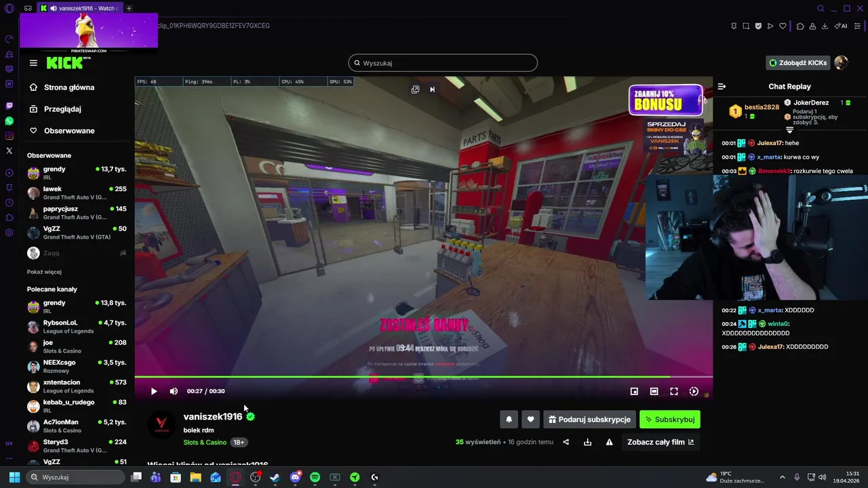Viewport: 868px width, 488px height.
Task: Open recommended channel NEEXcsgo
Action: click(77, 367)
